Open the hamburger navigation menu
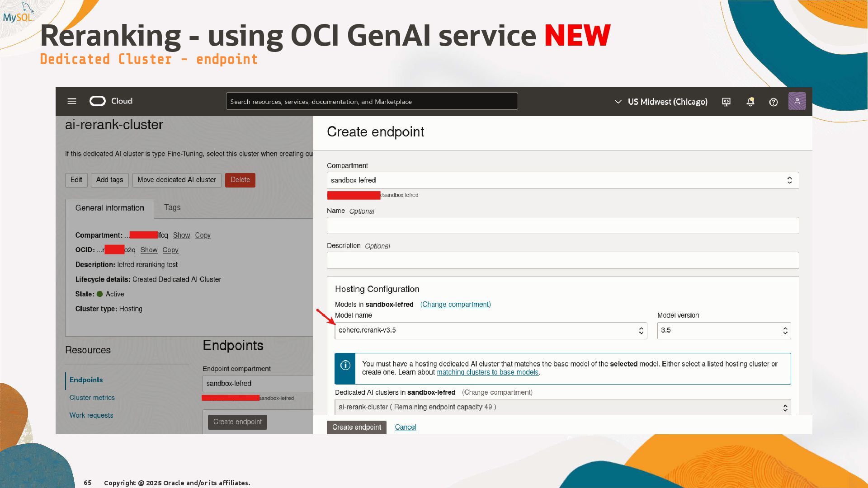This screenshot has width=868, height=488. tap(71, 101)
